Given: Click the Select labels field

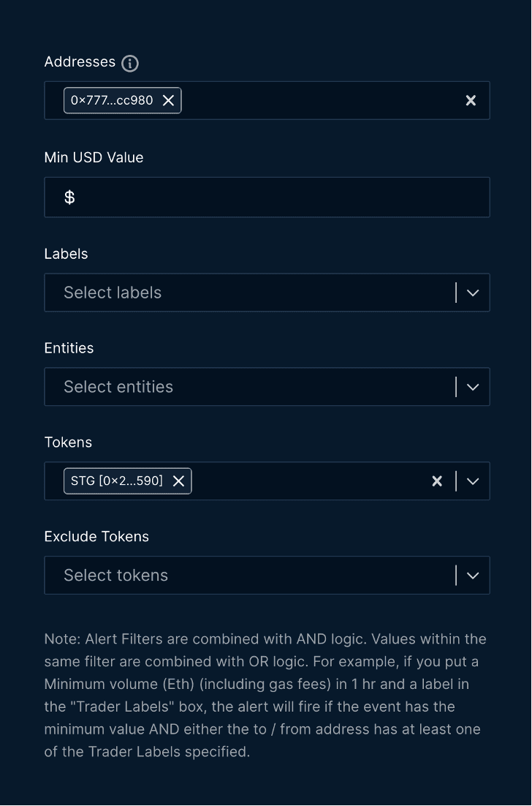Looking at the screenshot, I should [x=248, y=293].
